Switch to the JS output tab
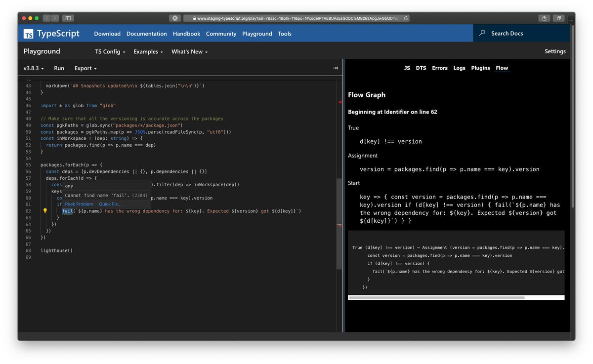The height and width of the screenshot is (364, 593). (x=407, y=68)
